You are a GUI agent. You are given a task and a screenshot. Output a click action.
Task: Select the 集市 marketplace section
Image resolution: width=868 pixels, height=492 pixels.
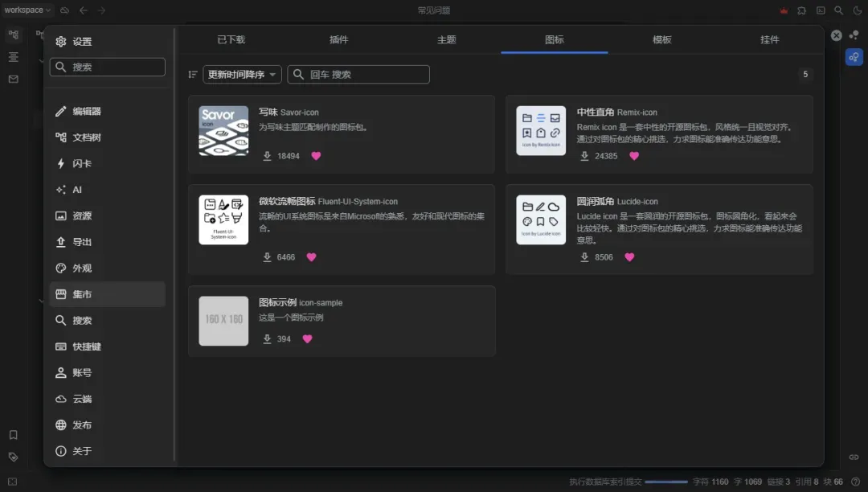(x=108, y=294)
